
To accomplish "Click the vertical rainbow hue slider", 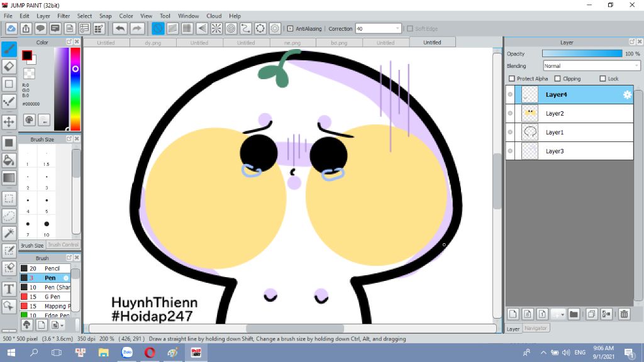I will [75, 89].
